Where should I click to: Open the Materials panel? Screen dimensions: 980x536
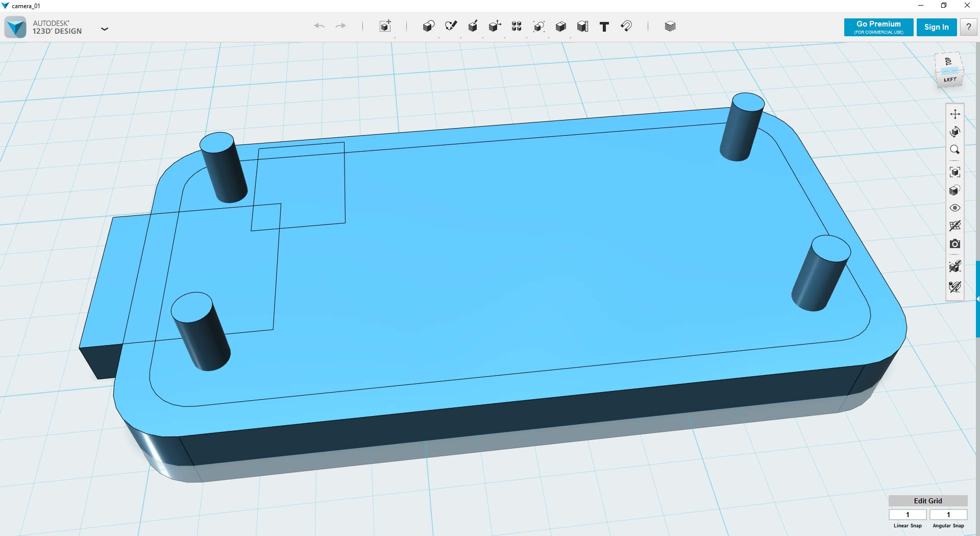pos(670,27)
